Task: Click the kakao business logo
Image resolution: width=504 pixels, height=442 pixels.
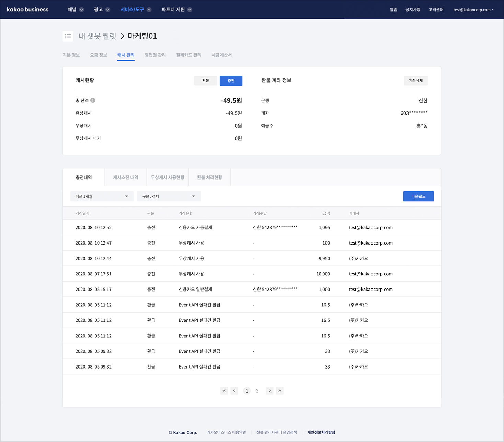Action: 27,10
